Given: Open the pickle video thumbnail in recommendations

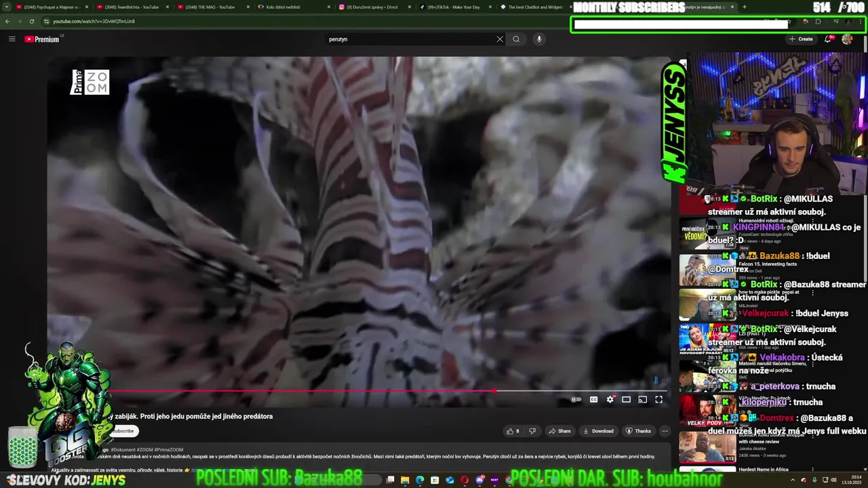Looking at the screenshot, I should (x=708, y=305).
